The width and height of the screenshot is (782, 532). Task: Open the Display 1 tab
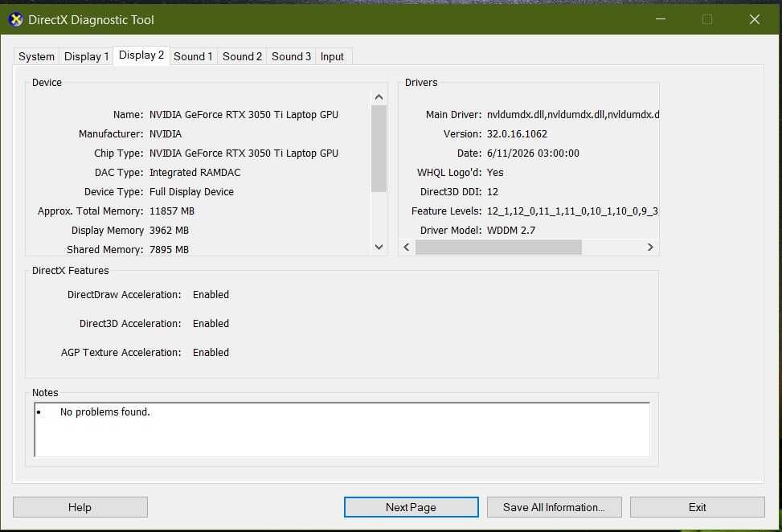tap(86, 56)
